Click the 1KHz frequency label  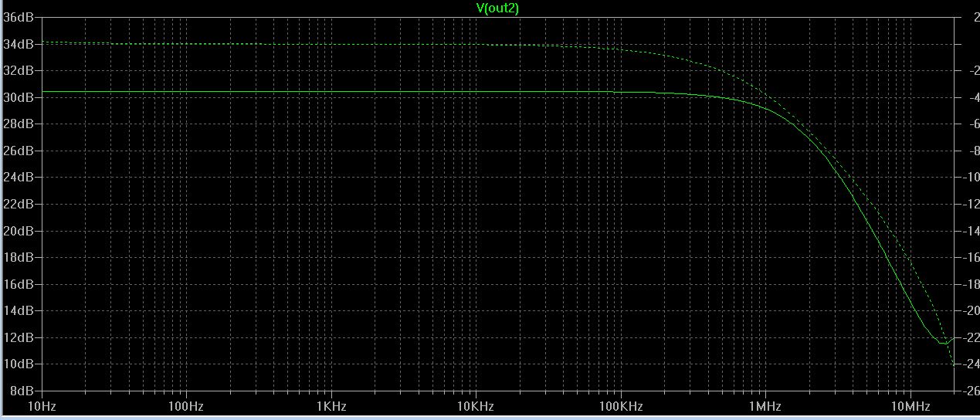331,406
